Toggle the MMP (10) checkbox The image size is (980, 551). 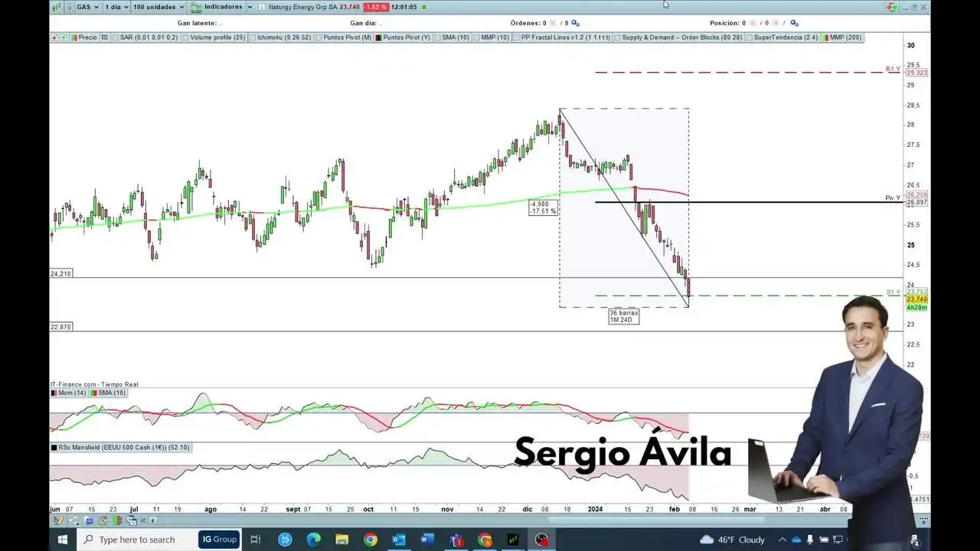pyautogui.click(x=477, y=37)
